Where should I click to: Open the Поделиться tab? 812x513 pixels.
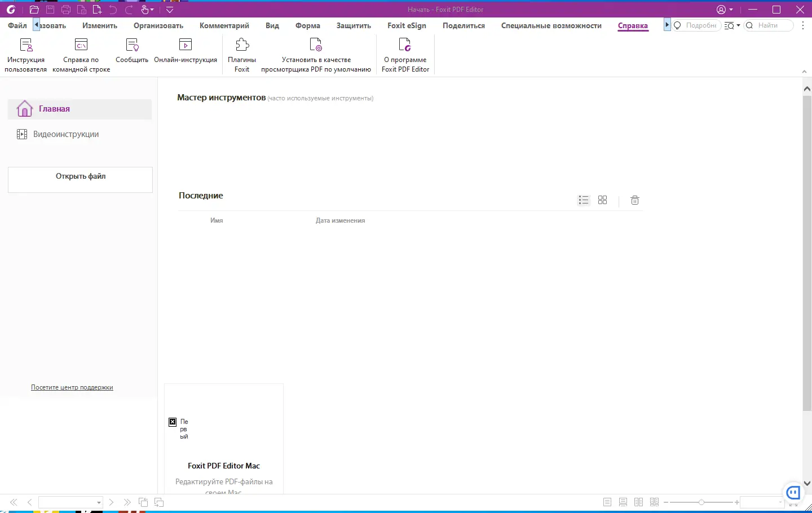coord(464,26)
